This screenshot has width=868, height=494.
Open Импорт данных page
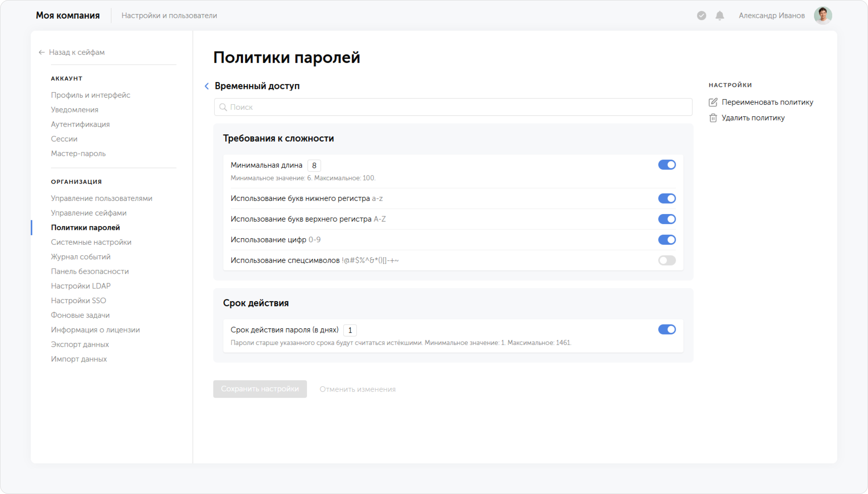click(x=79, y=359)
